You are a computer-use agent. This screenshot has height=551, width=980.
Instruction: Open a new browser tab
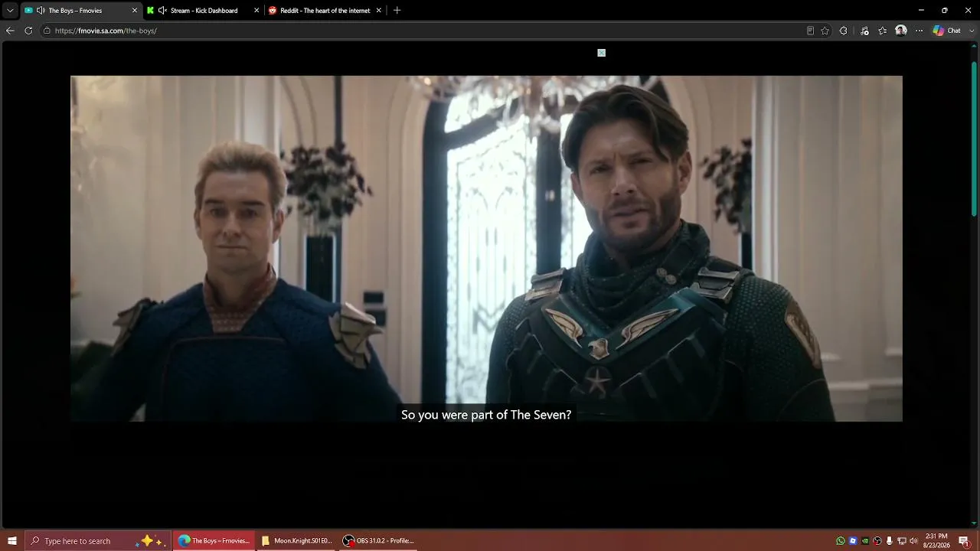(x=397, y=11)
